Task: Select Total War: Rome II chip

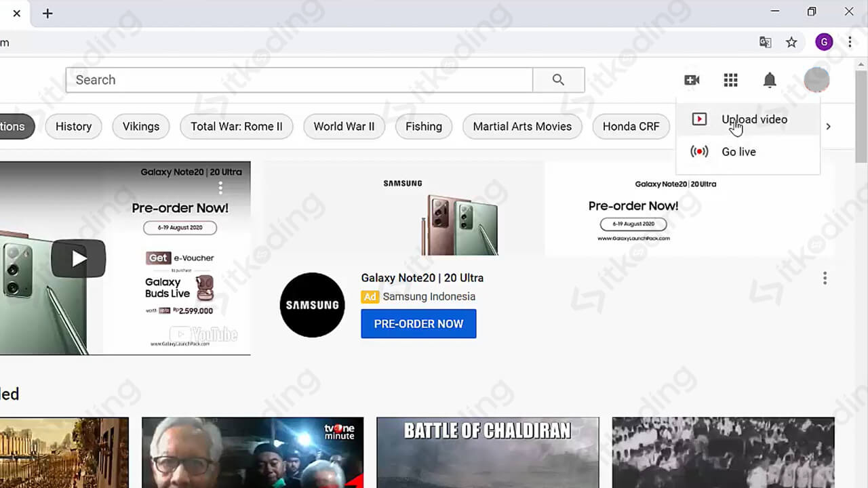Action: 236,126
